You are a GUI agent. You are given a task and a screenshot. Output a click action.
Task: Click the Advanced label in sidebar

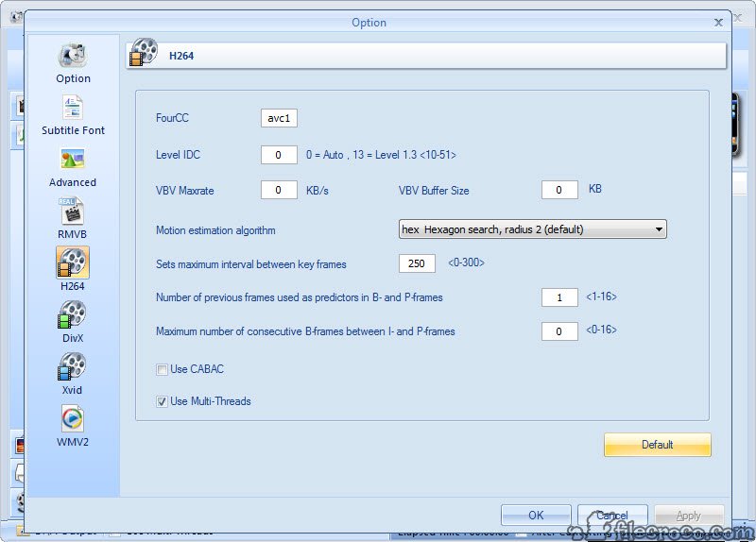click(x=73, y=182)
